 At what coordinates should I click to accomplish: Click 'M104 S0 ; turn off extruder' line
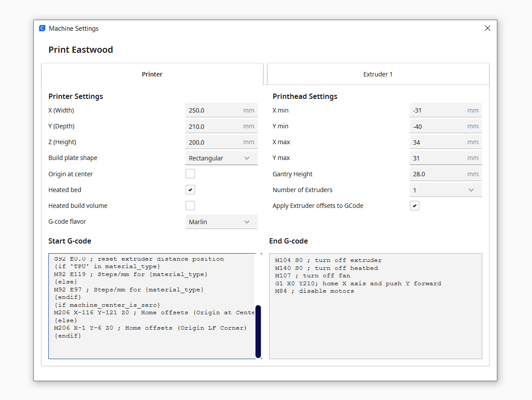click(328, 260)
